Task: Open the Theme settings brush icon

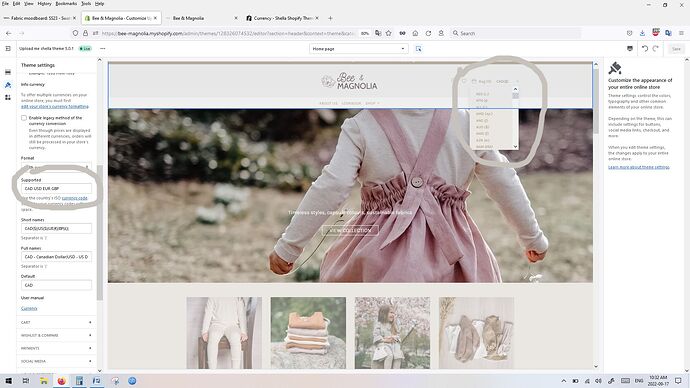Action: coord(8,85)
